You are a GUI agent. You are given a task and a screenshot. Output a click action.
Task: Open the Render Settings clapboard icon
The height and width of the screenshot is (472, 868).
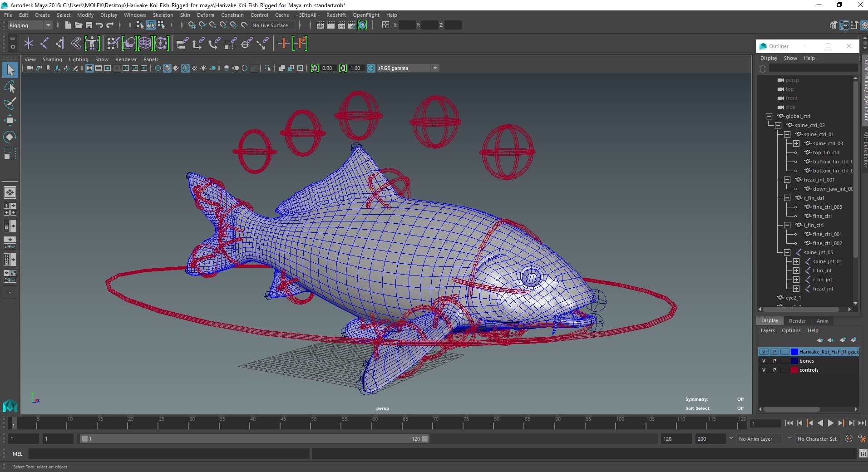tap(352, 25)
